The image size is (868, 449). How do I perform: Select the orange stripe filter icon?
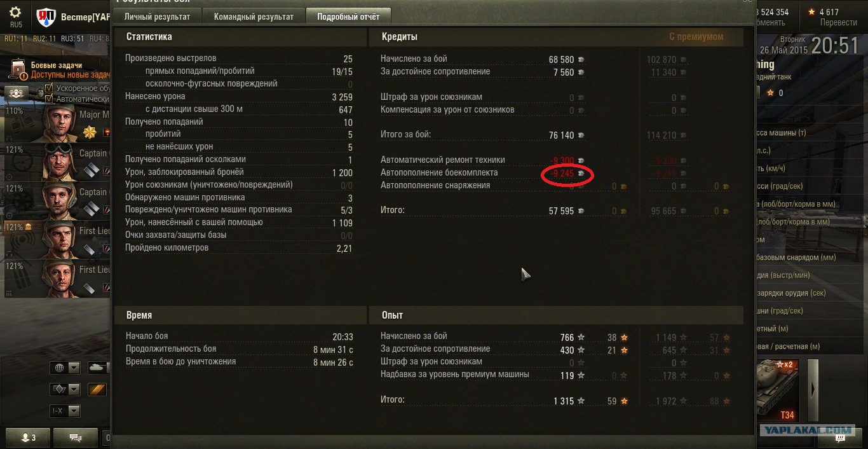click(97, 389)
